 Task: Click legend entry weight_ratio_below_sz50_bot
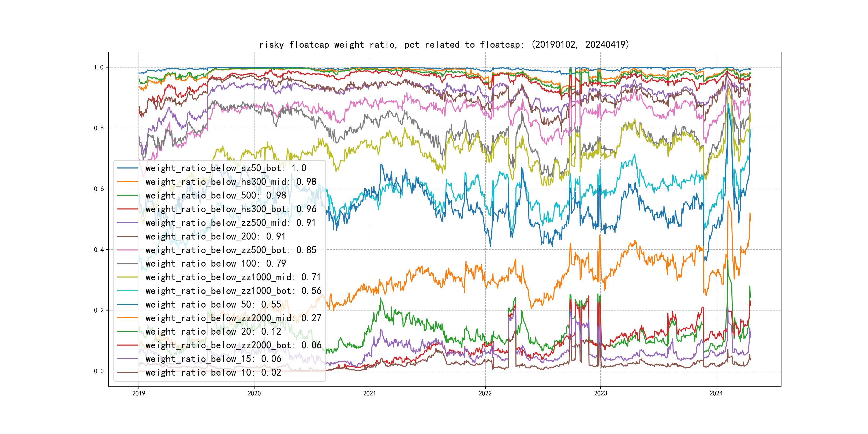click(226, 168)
